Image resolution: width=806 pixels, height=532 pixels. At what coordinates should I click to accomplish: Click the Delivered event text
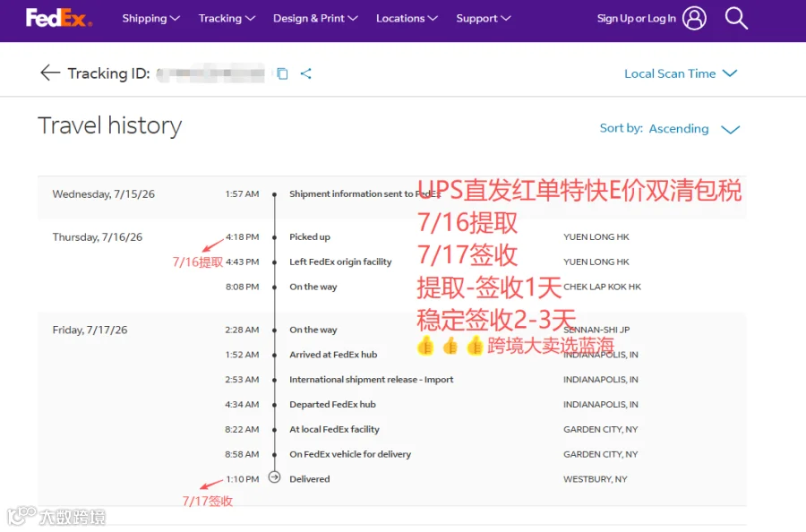[x=310, y=479]
